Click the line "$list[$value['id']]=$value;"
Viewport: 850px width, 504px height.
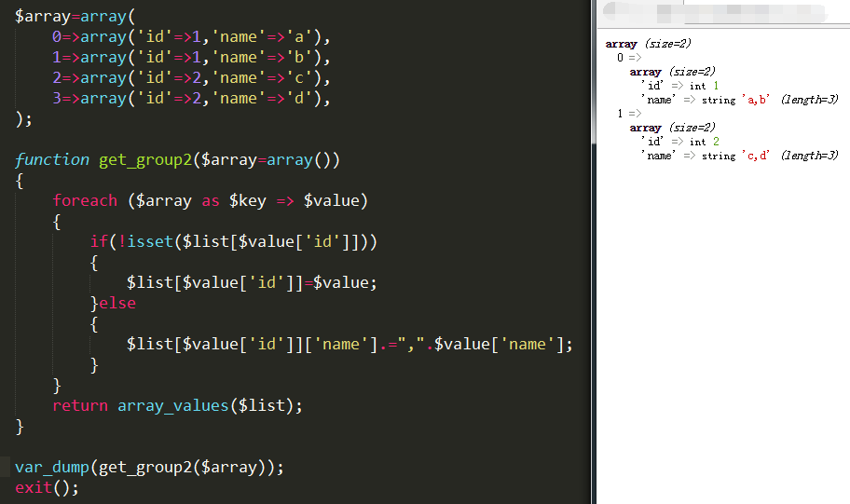click(x=252, y=282)
